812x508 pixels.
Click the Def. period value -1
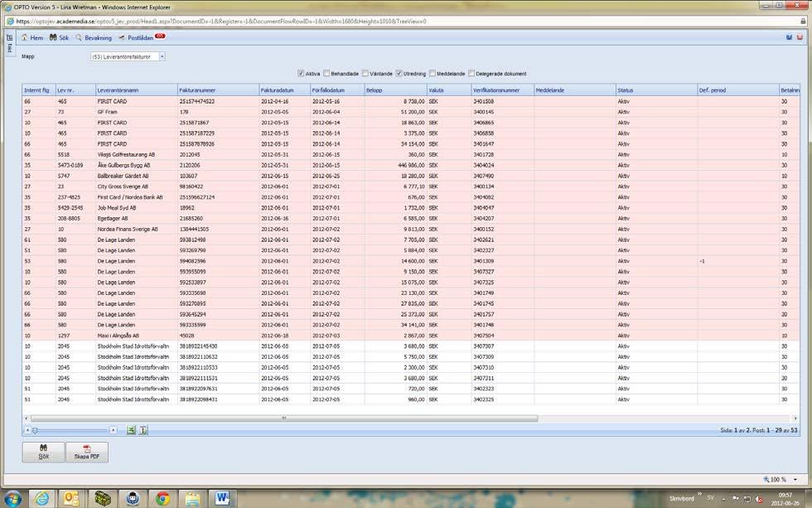tap(703, 261)
